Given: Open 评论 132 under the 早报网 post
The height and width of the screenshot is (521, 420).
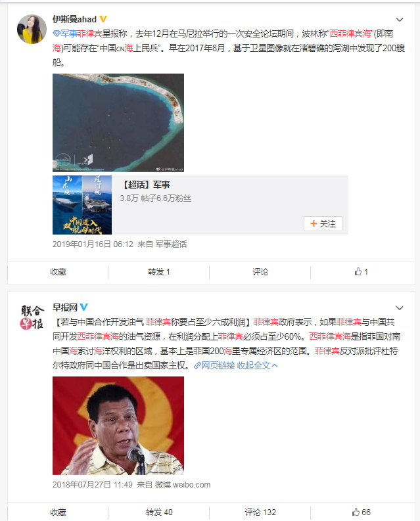Looking at the screenshot, I should (x=260, y=512).
